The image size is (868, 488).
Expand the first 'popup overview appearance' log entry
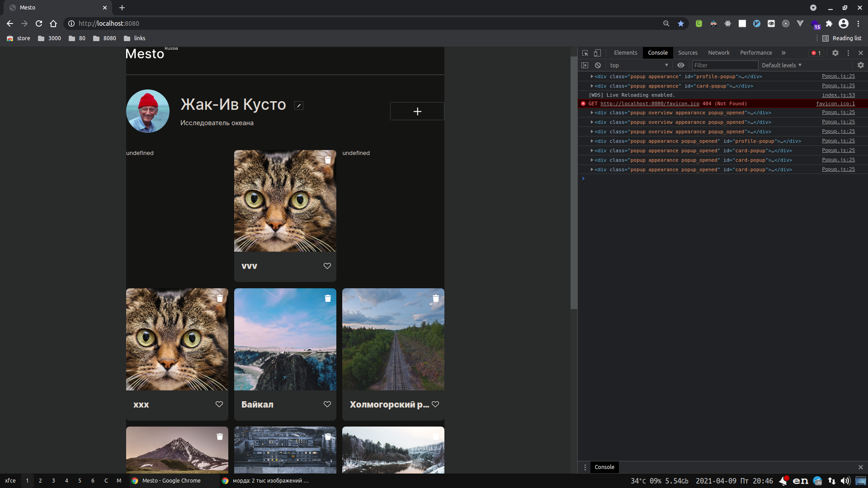(592, 113)
